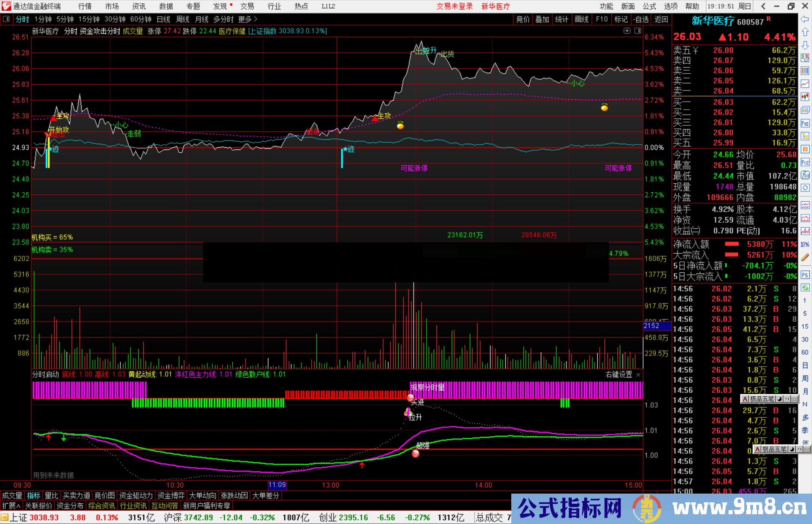The width and height of the screenshot is (812, 524).
Task: Click the trend line chart sidebar icon
Action: coord(805,84)
